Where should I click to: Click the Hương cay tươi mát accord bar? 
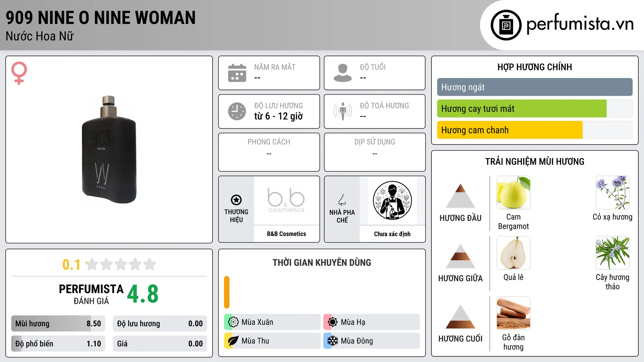(535, 108)
